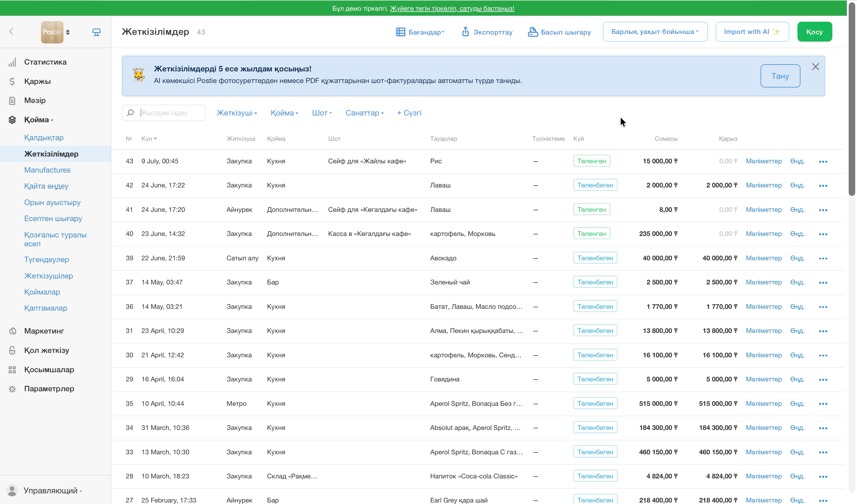The image size is (857, 504).
Task: Open the Санаттар filter dropdown
Action: pyautogui.click(x=365, y=113)
